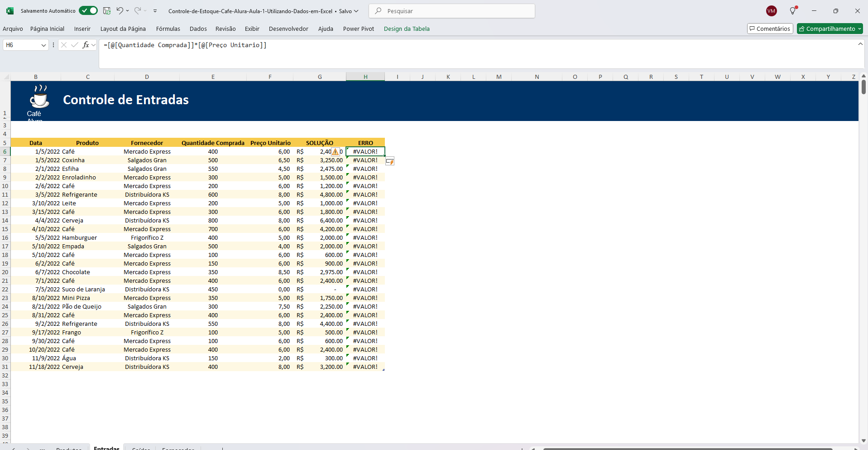Click the vertical scrollbar thumb
Viewport: 868px width, 450px height.
click(863, 87)
